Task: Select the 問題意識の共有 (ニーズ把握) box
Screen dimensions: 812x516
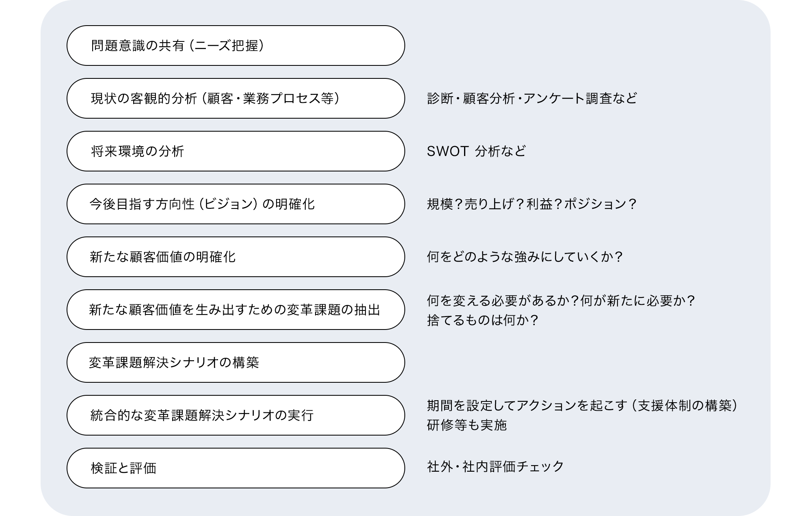Action: (x=235, y=46)
